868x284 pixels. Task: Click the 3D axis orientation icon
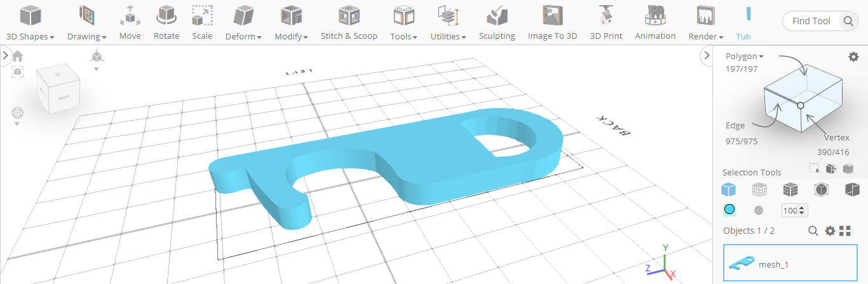point(97,57)
